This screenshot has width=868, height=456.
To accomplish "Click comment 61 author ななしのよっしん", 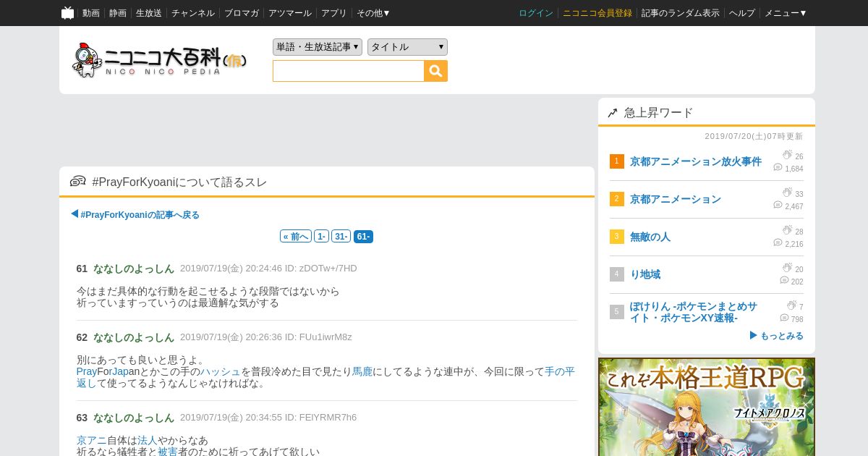I will pos(134,269).
